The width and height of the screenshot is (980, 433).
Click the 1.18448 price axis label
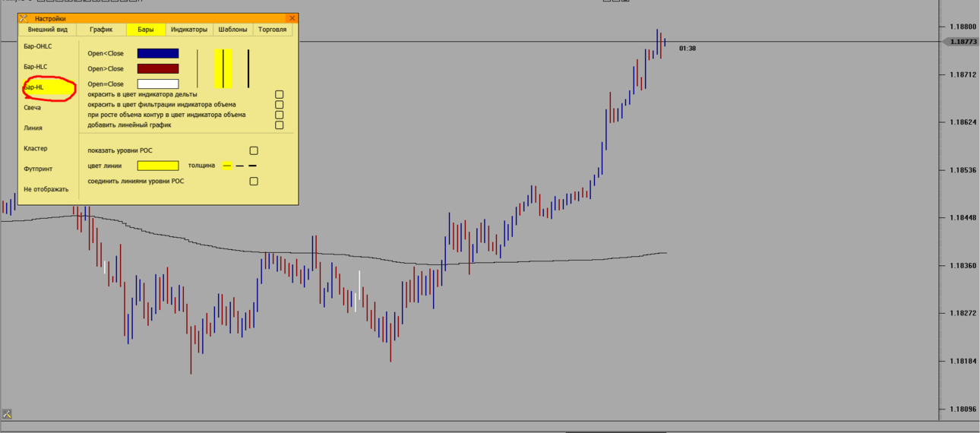click(x=963, y=218)
